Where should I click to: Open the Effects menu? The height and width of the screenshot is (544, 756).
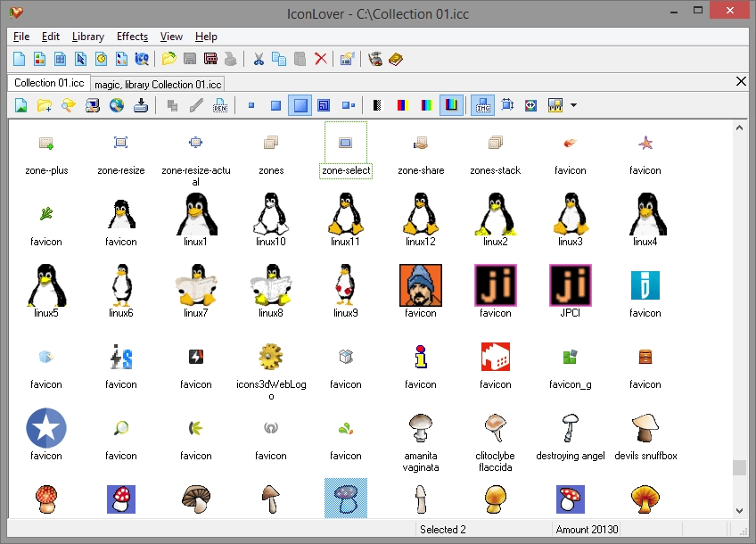tap(132, 37)
